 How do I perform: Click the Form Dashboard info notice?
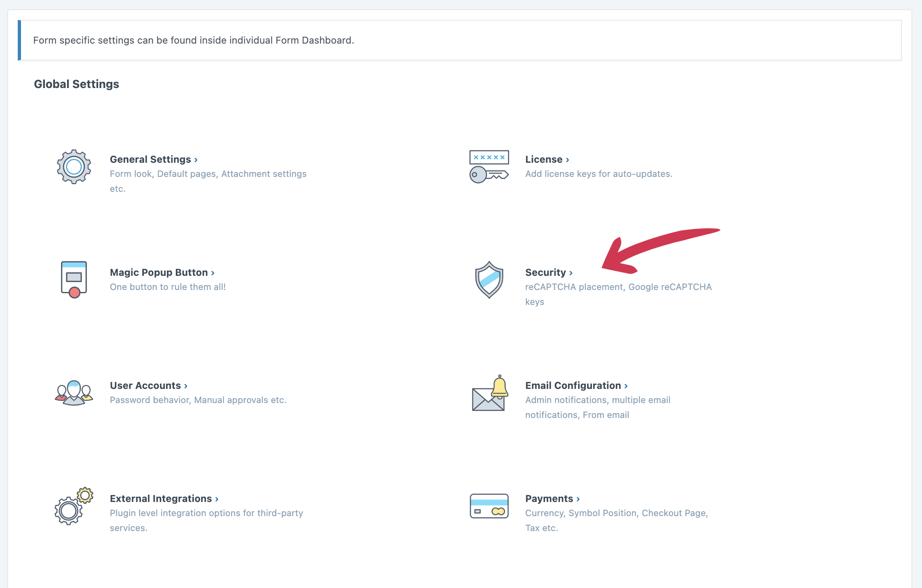(194, 40)
